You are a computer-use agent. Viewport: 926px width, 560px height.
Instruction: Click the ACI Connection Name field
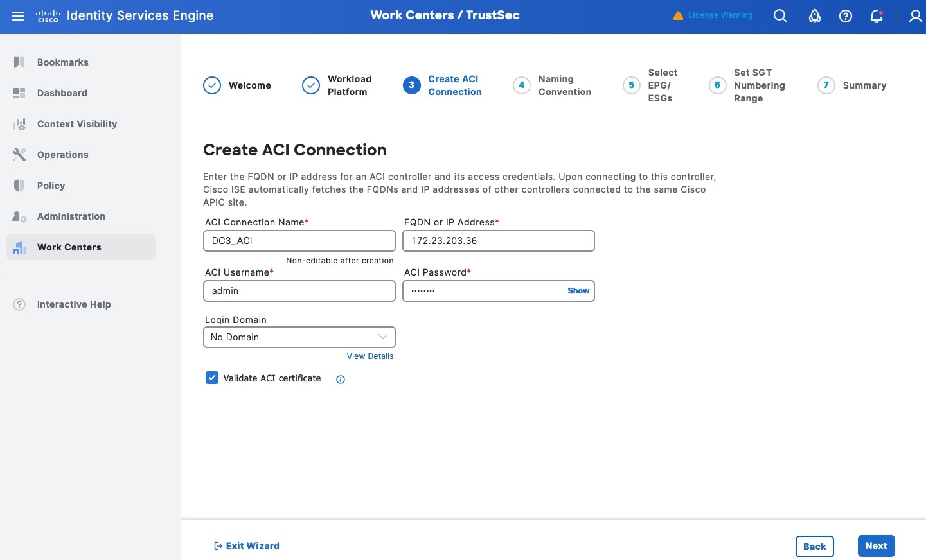299,241
